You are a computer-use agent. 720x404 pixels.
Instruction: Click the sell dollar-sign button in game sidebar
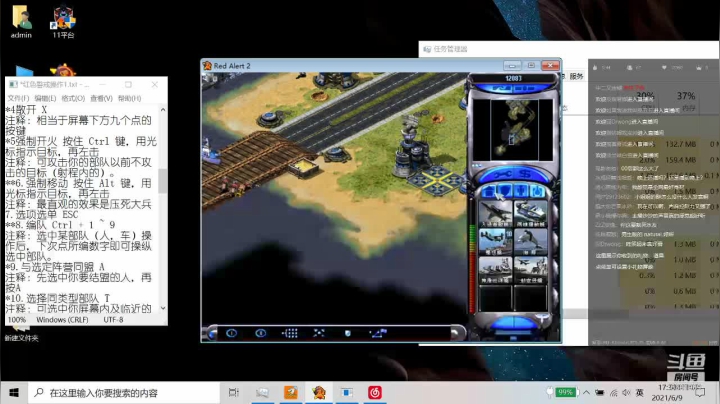pos(526,174)
